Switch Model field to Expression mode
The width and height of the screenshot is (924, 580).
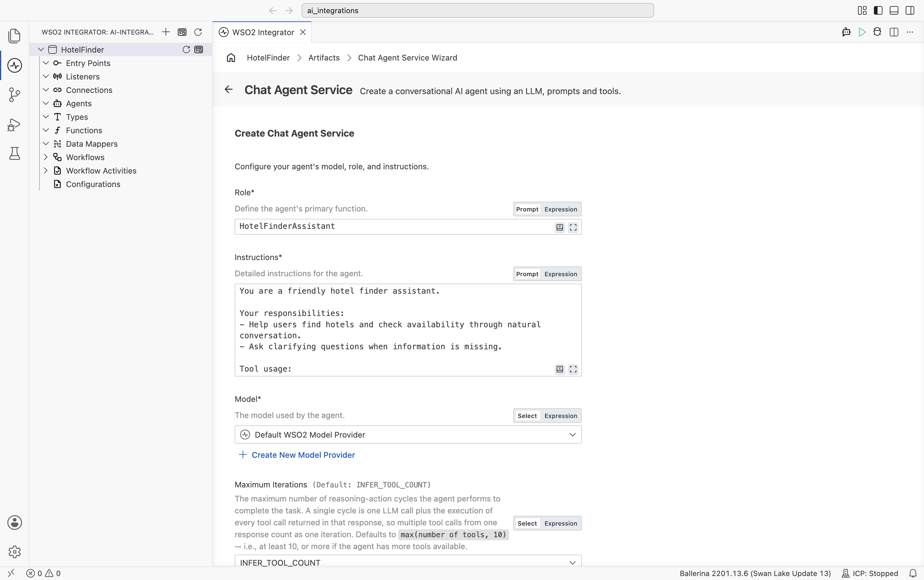(560, 416)
